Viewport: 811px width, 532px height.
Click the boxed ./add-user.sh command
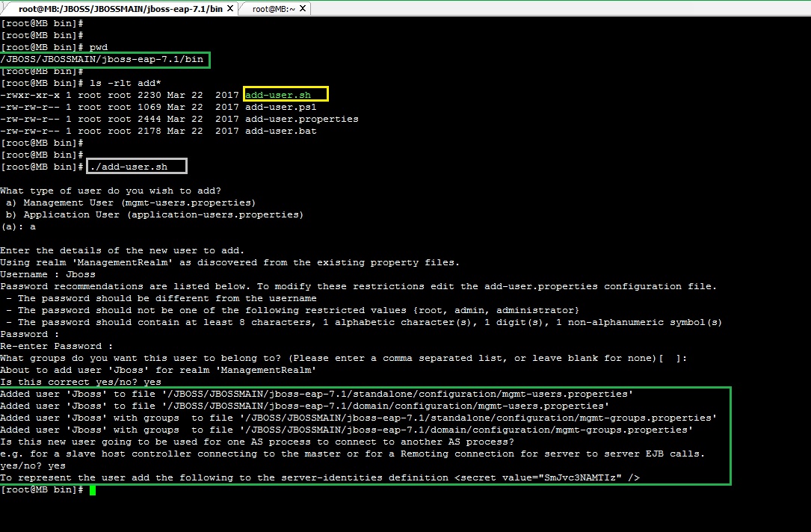click(x=137, y=166)
